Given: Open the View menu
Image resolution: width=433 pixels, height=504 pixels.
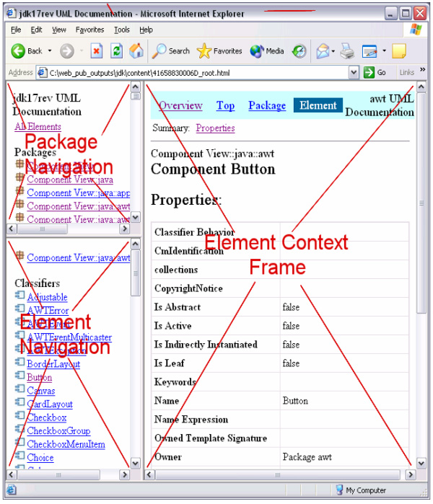Looking at the screenshot, I should pyautogui.click(x=59, y=30).
